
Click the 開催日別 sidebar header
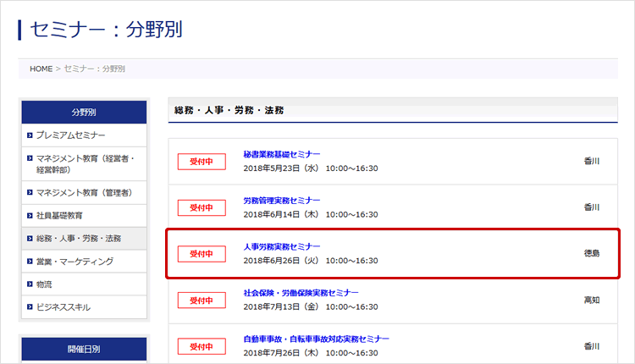84,349
